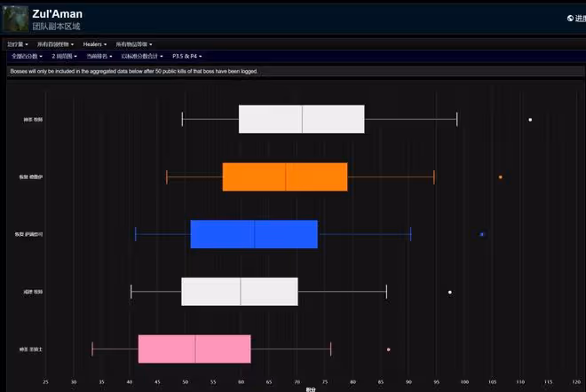Click the Zul'Aman zone thumbnail icon
This screenshot has height=392, width=586.
click(15, 19)
